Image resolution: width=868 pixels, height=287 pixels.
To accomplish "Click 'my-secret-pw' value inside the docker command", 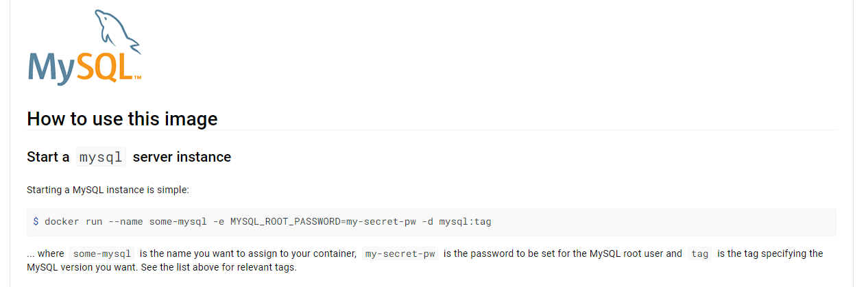I will pos(380,221).
